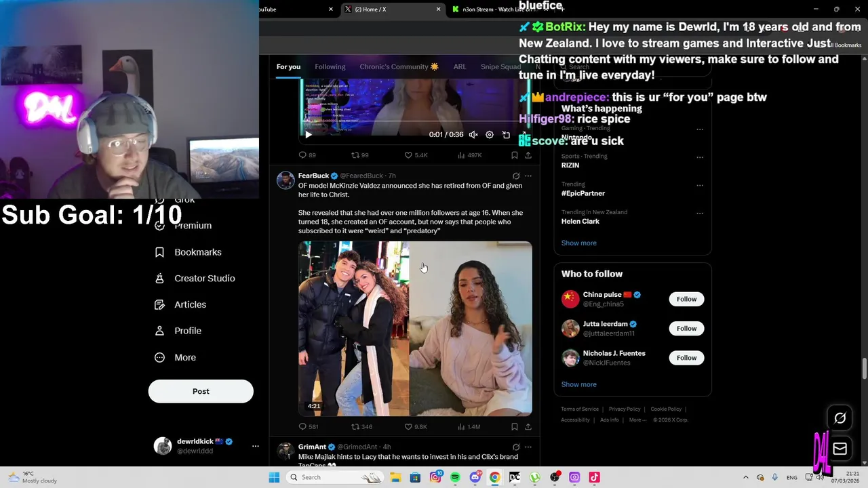Repost FearBuck's post with 346 reposts
The height and width of the screenshot is (488, 868).
(361, 426)
